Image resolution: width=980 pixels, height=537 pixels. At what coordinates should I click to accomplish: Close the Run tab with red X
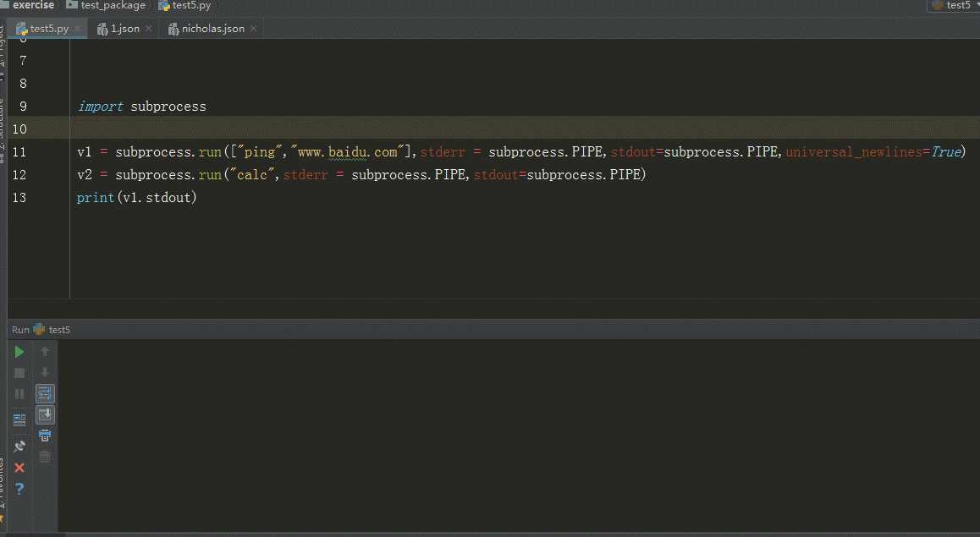point(19,467)
